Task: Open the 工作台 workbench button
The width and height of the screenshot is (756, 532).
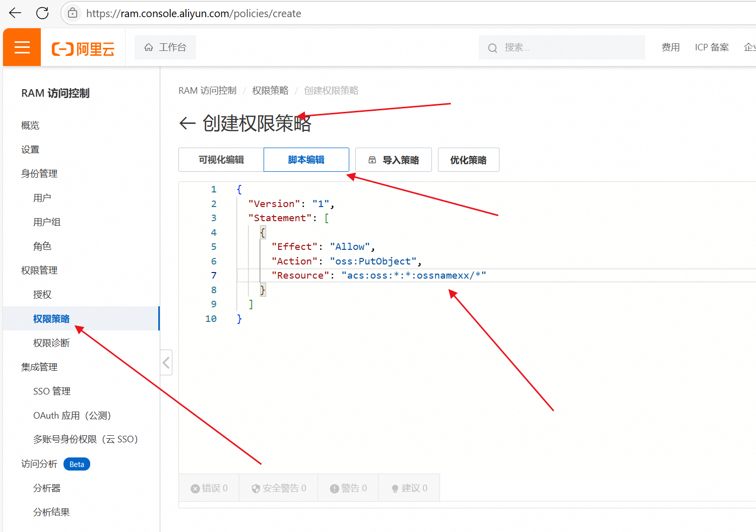Action: click(x=165, y=47)
